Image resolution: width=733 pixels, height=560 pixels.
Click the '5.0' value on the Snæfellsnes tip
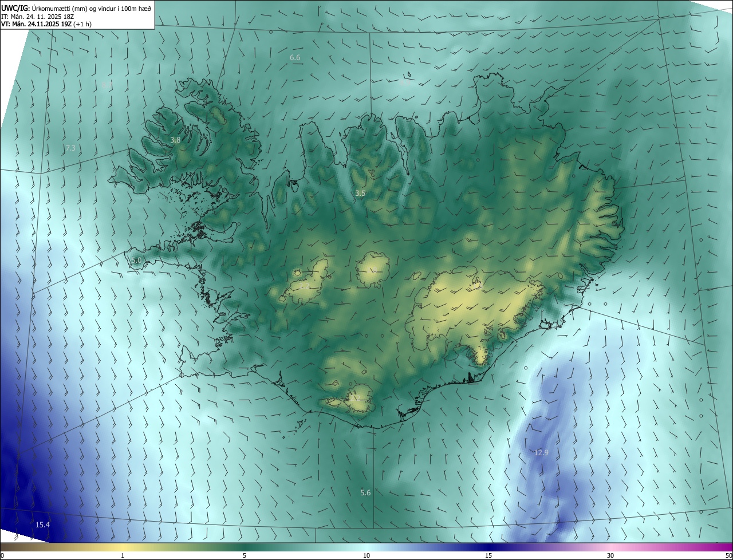tap(136, 260)
